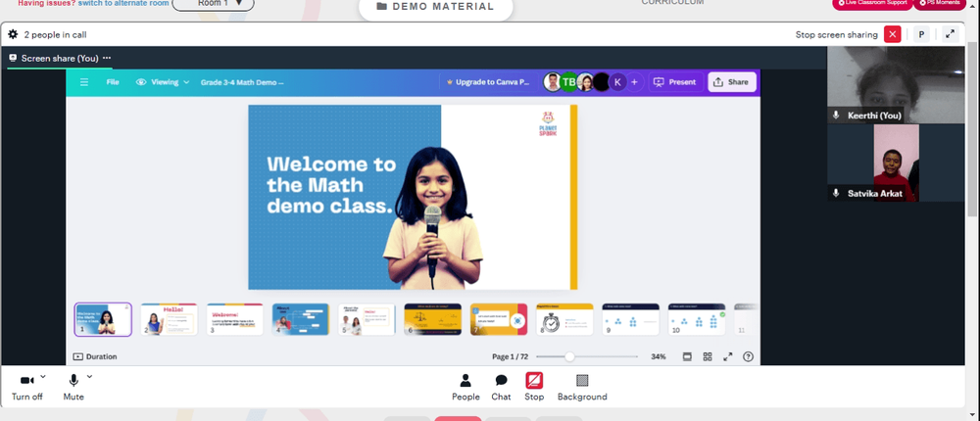This screenshot has width=980, height=421.
Task: Click Live Classroom Support button
Action: coord(872,3)
